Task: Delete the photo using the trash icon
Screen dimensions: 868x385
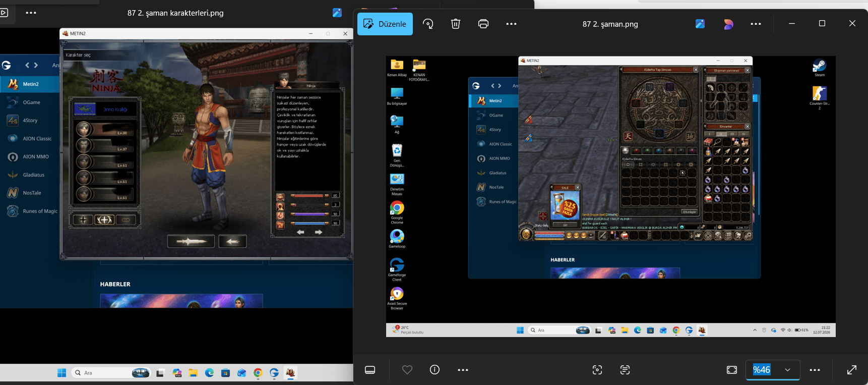Action: 456,24
